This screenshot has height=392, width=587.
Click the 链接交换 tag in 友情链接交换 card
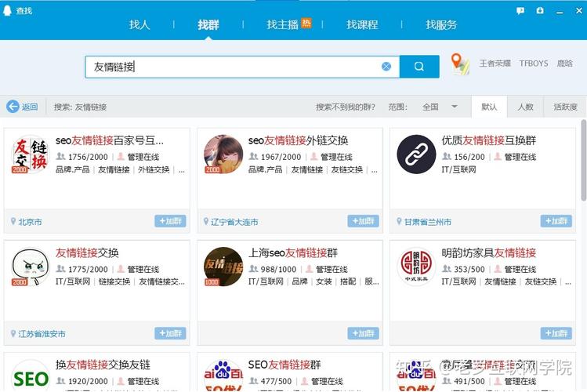114,281
